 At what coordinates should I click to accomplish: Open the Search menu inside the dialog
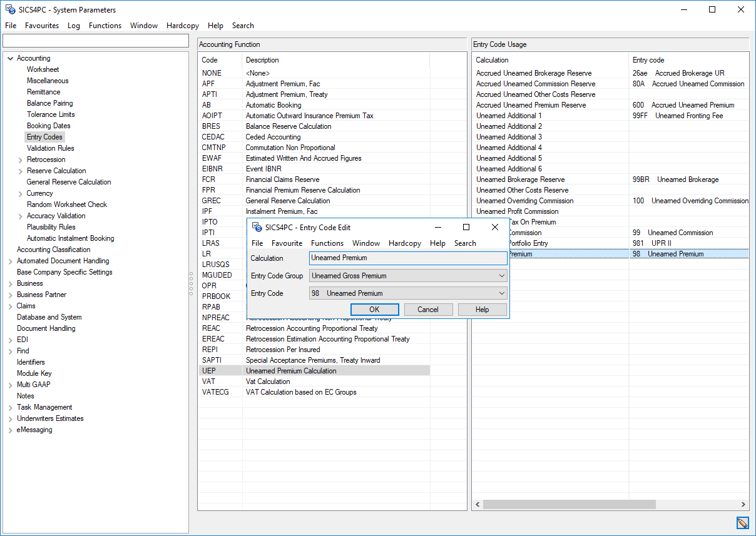point(465,243)
